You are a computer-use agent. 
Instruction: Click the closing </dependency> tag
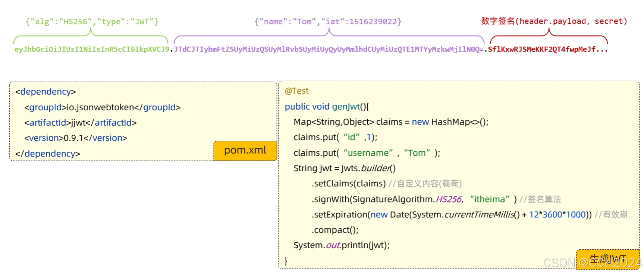[x=48, y=154]
